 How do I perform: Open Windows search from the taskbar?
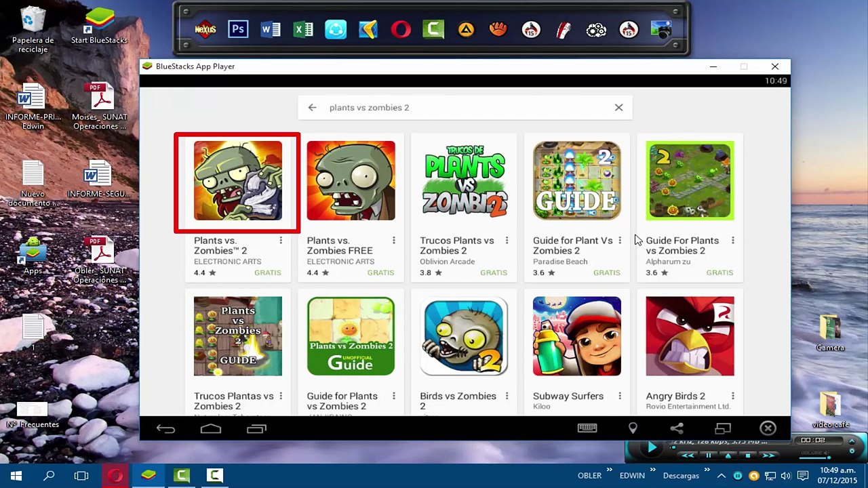click(49, 476)
